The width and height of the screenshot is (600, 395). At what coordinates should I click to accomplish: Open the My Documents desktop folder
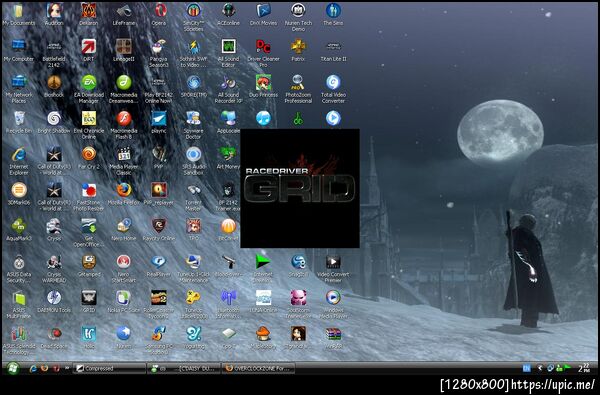[x=18, y=15]
